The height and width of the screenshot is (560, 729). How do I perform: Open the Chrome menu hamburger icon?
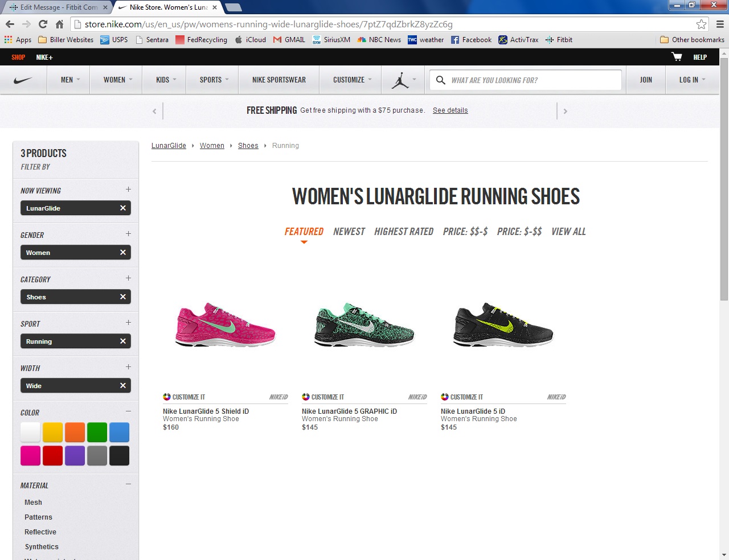pos(720,24)
